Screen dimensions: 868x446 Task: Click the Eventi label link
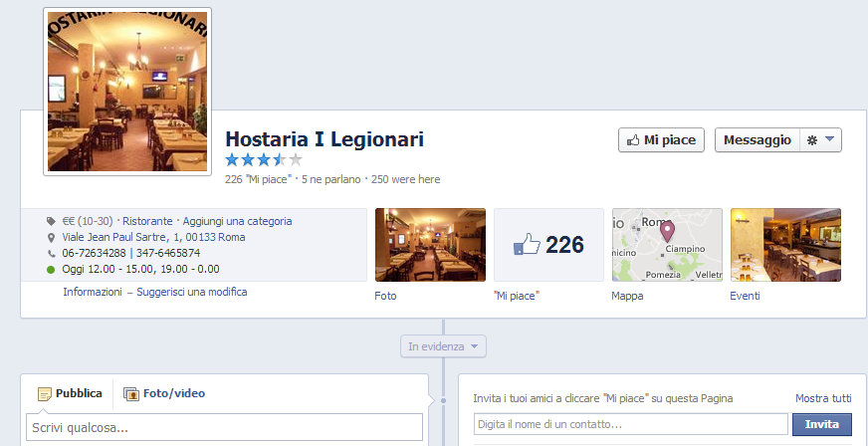(x=745, y=296)
